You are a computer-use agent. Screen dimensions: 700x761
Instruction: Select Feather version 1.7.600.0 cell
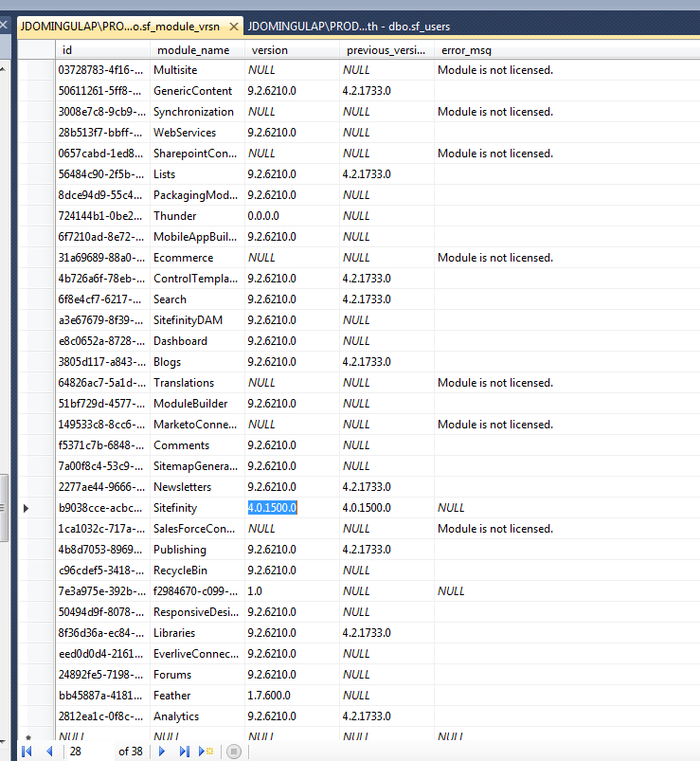[292, 696]
